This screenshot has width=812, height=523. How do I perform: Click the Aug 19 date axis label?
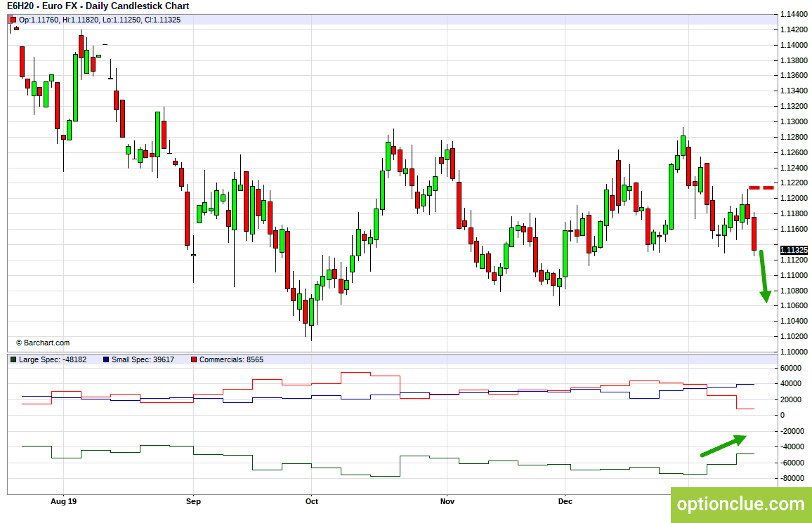point(64,501)
